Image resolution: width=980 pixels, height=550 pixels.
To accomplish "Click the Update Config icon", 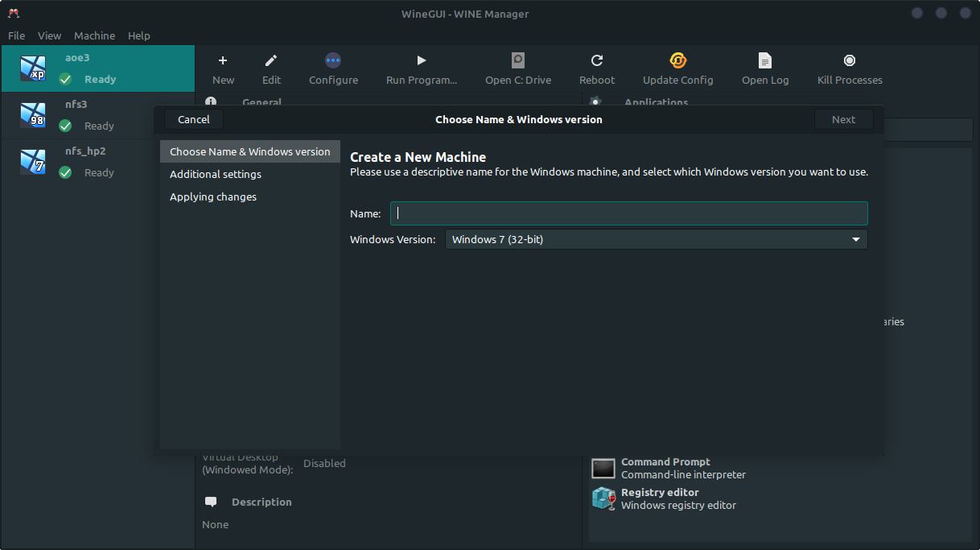I will pos(677,60).
